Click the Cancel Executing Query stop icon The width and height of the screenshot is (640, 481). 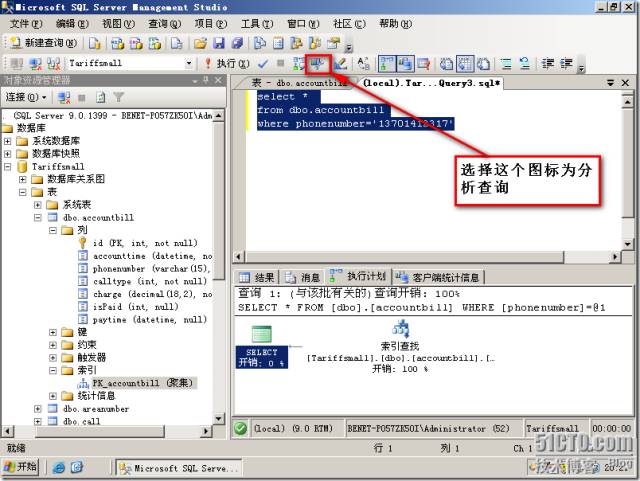(280, 63)
